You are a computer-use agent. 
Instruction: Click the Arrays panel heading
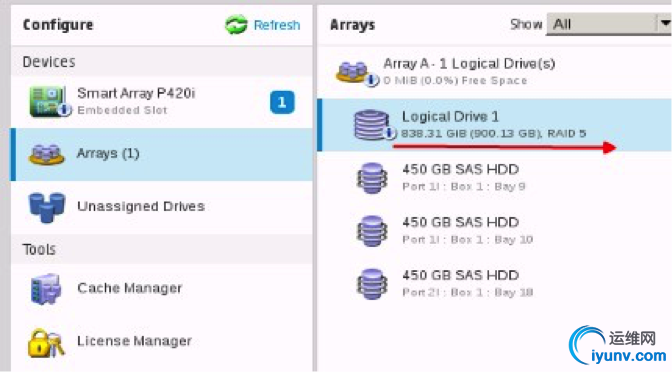coord(352,25)
